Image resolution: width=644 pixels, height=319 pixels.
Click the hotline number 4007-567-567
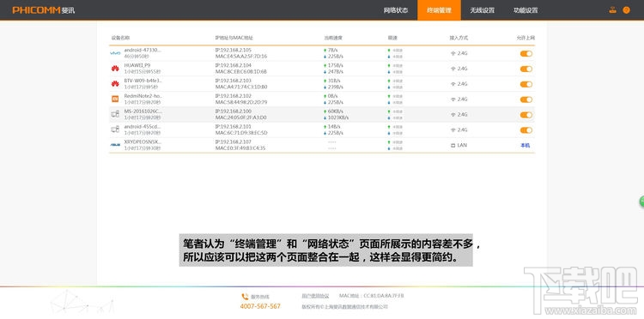[260, 306]
